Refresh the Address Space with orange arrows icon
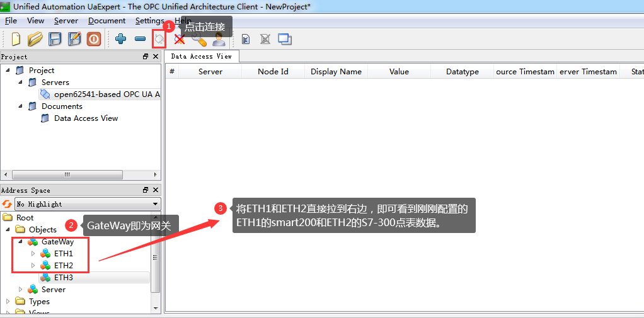 (7, 204)
